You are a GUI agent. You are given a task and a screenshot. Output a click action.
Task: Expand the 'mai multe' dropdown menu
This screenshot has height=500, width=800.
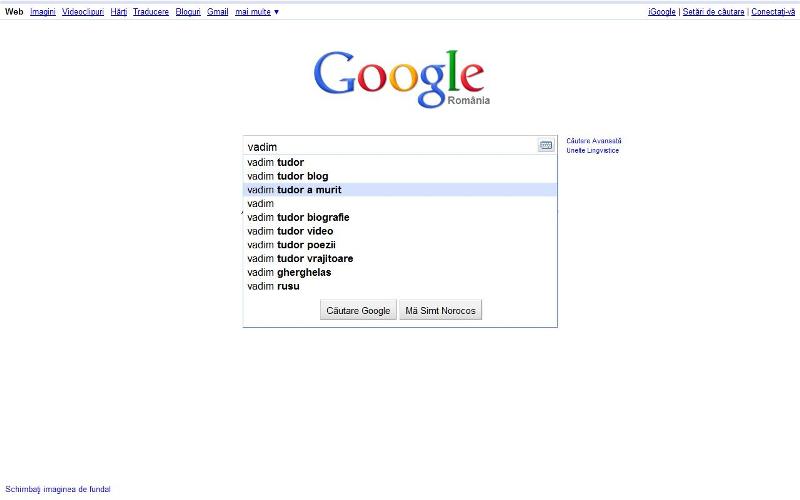pyautogui.click(x=257, y=12)
